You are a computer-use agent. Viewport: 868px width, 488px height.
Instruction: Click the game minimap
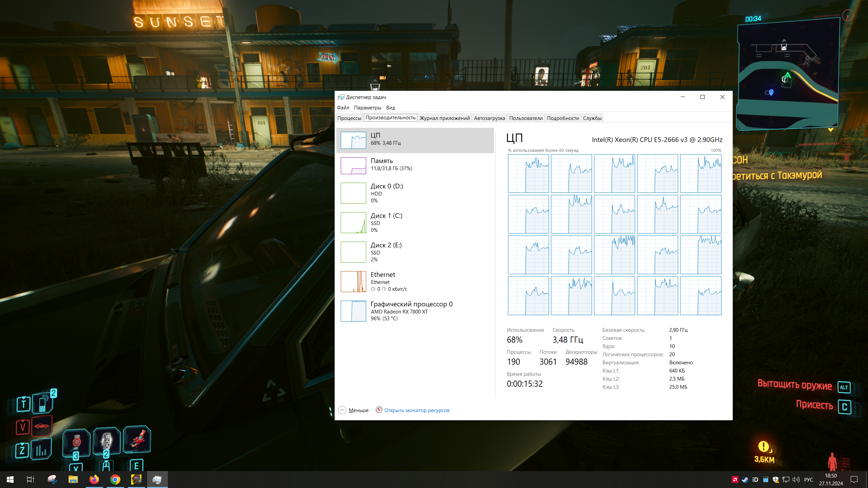[x=788, y=74]
